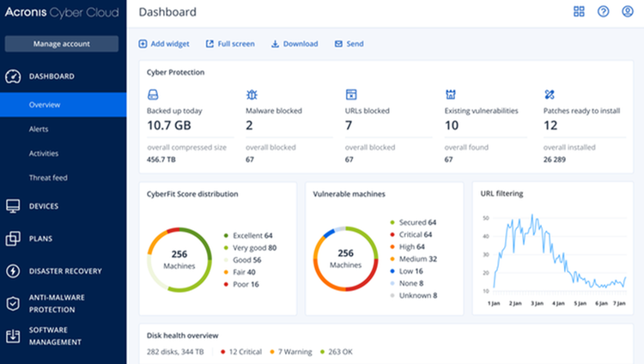Open the Alerts menu item

pos(39,129)
